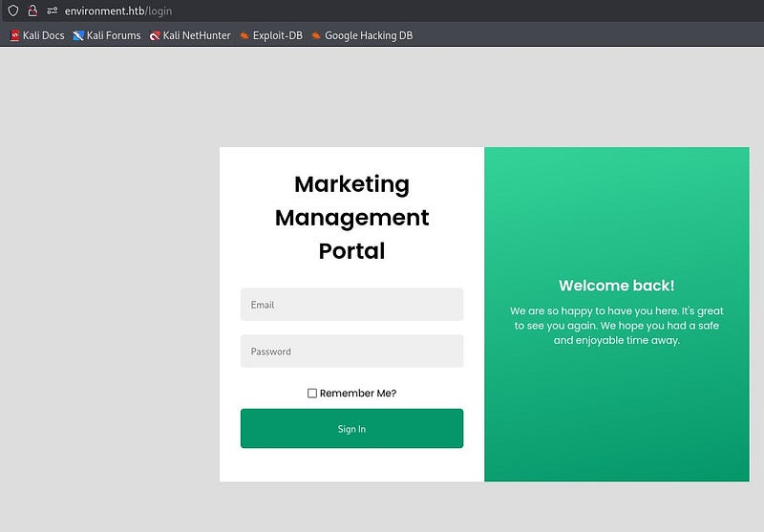Tick the Remember Me checkbox

click(312, 394)
